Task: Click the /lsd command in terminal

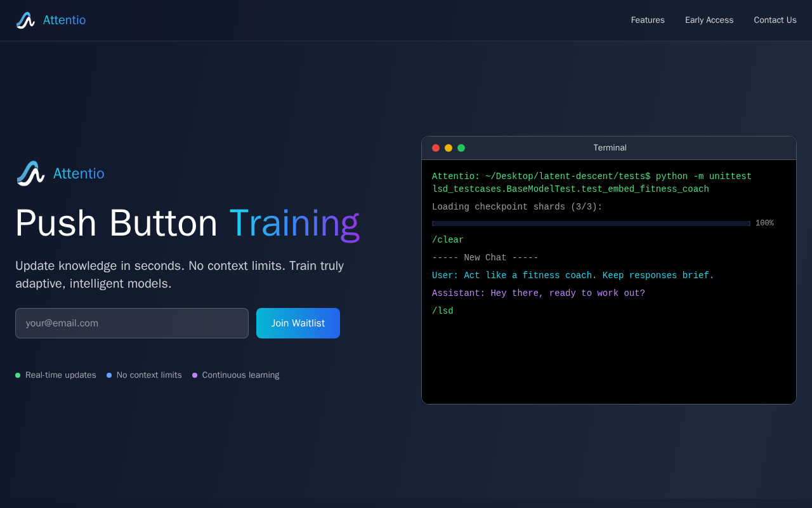Action: click(443, 311)
